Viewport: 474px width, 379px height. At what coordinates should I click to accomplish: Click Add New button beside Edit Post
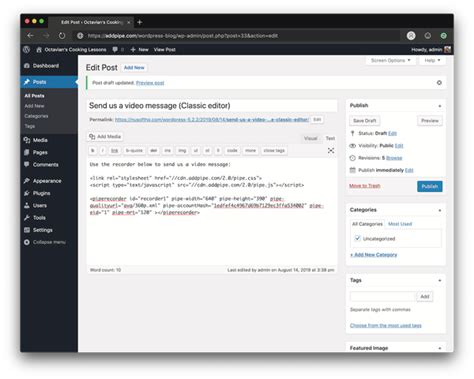[x=134, y=68]
